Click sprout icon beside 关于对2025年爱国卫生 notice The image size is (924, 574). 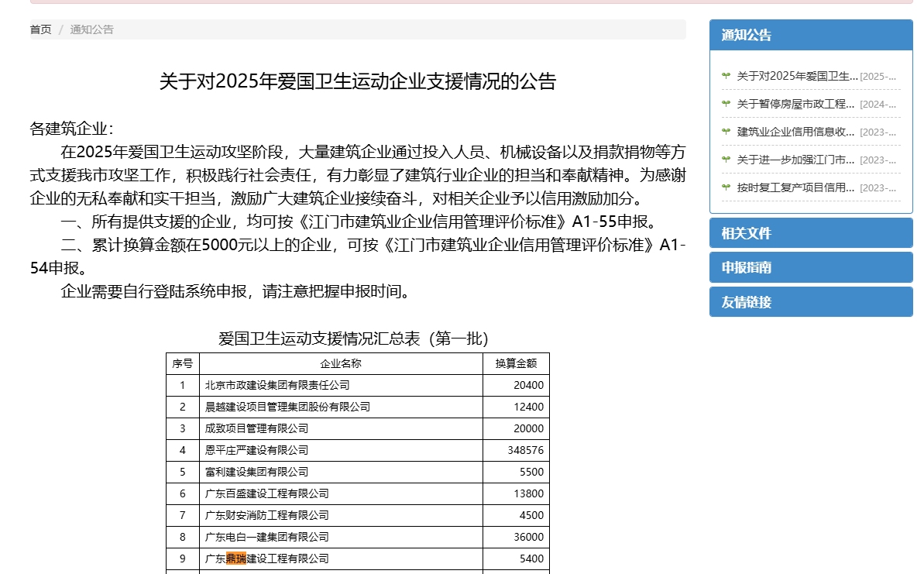[x=726, y=76]
